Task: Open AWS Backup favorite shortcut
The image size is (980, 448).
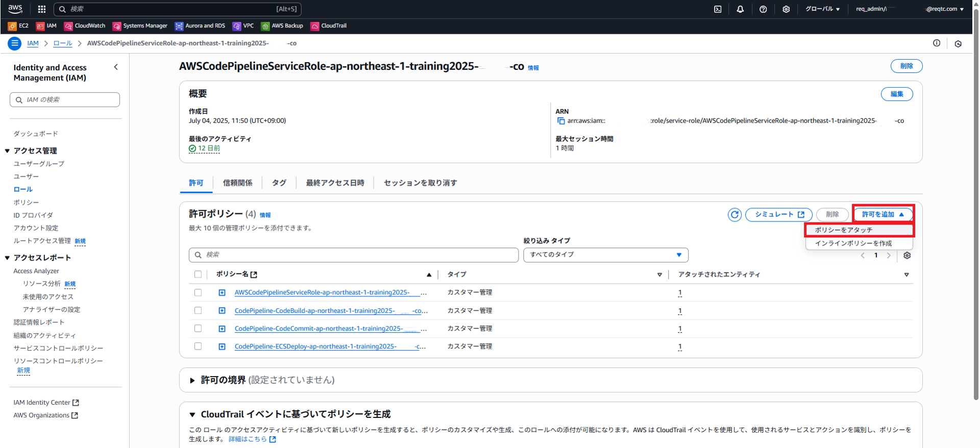Action: click(x=282, y=26)
